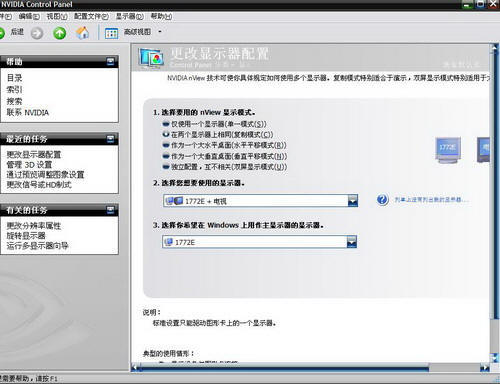
Task: Open the dropdown arrow beside 高级视图
Action: (160, 32)
